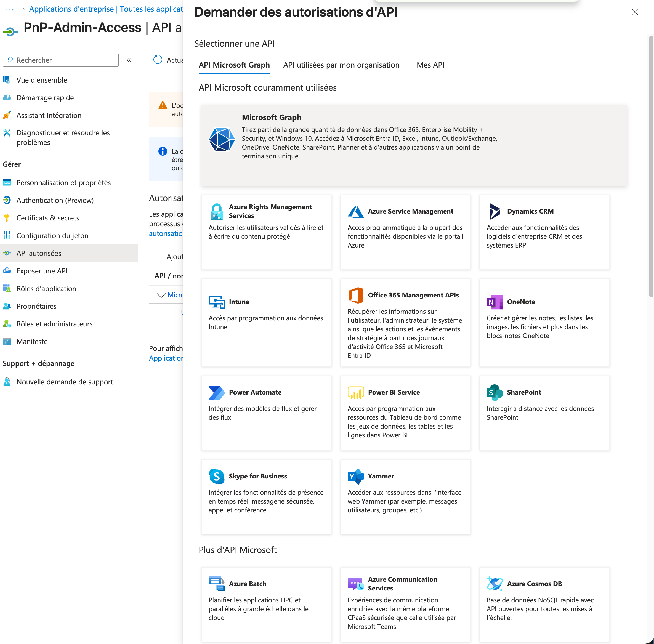Collapse the left navigation pane

(x=129, y=60)
